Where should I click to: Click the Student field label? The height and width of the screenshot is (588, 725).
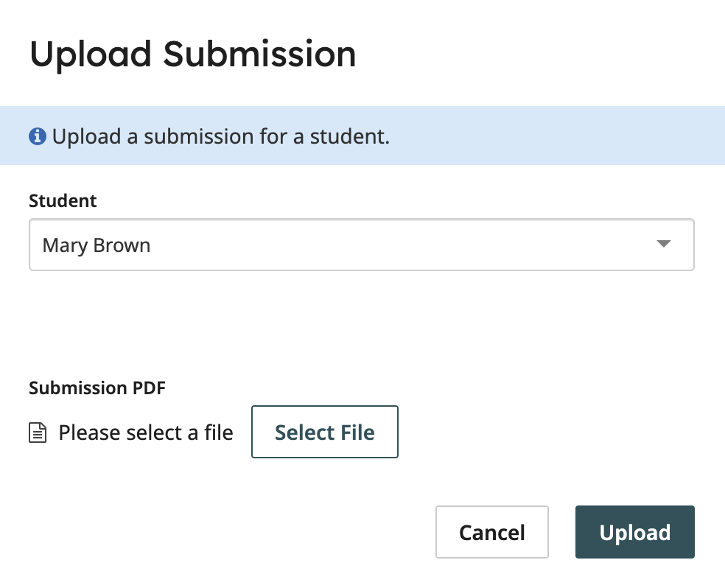pos(62,200)
